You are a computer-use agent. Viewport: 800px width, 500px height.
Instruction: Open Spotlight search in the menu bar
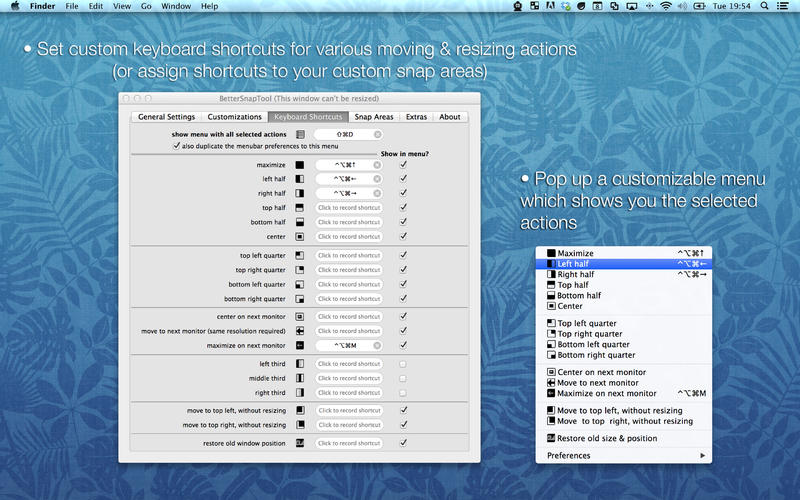click(x=763, y=6)
